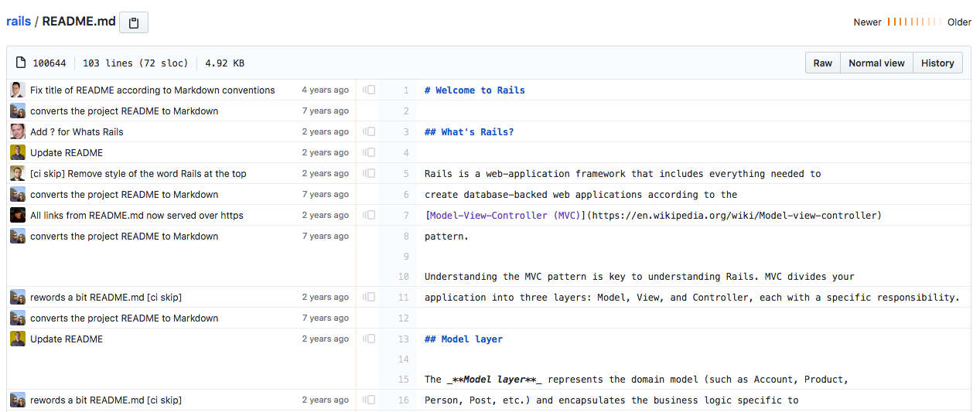
Task: Open commit 'Add ? for Whats Rails'
Action: (x=77, y=131)
